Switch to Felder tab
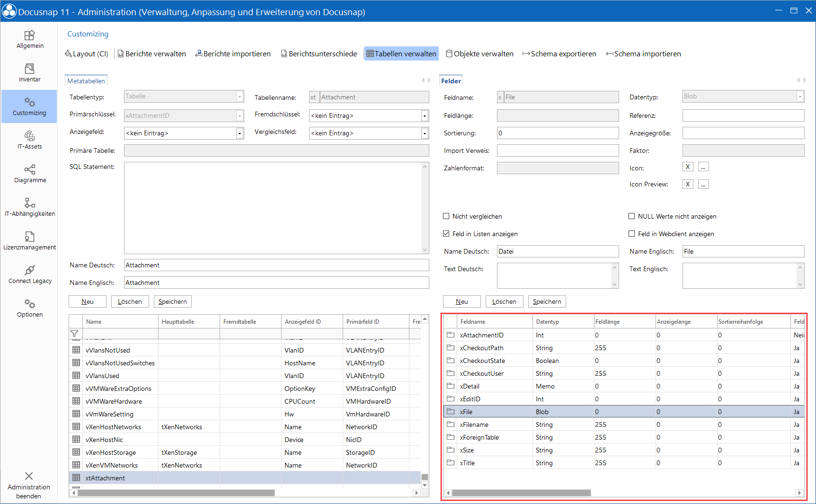Viewport: 816px width, 504px height. pyautogui.click(x=451, y=81)
